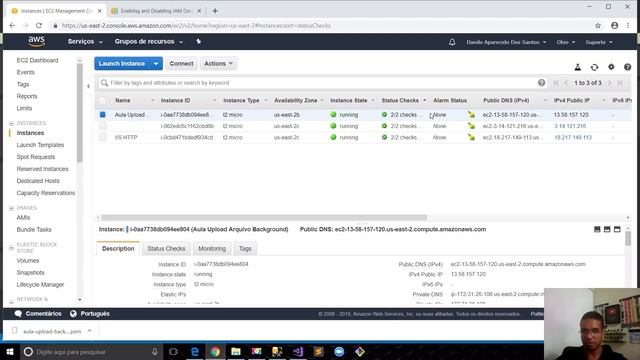Click the horizontal table scrollbar
This screenshot has height=360, width=640.
[264, 218]
